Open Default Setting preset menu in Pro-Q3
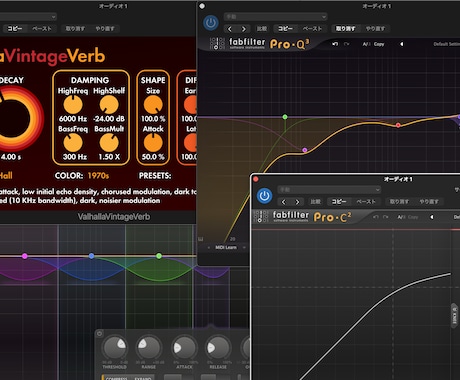Viewport: 460px width, 380px height. [x=447, y=44]
